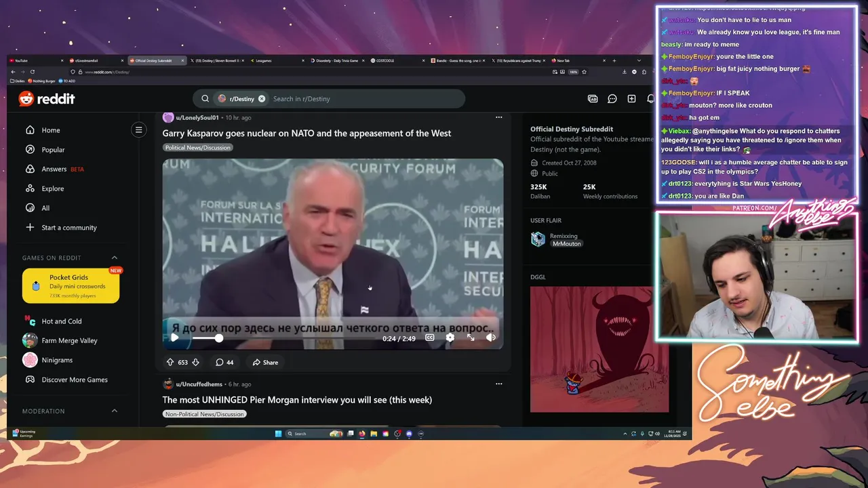Screen dimensions: 868x488
Task: Open the DGGL sidebar artwork
Action: click(599, 349)
